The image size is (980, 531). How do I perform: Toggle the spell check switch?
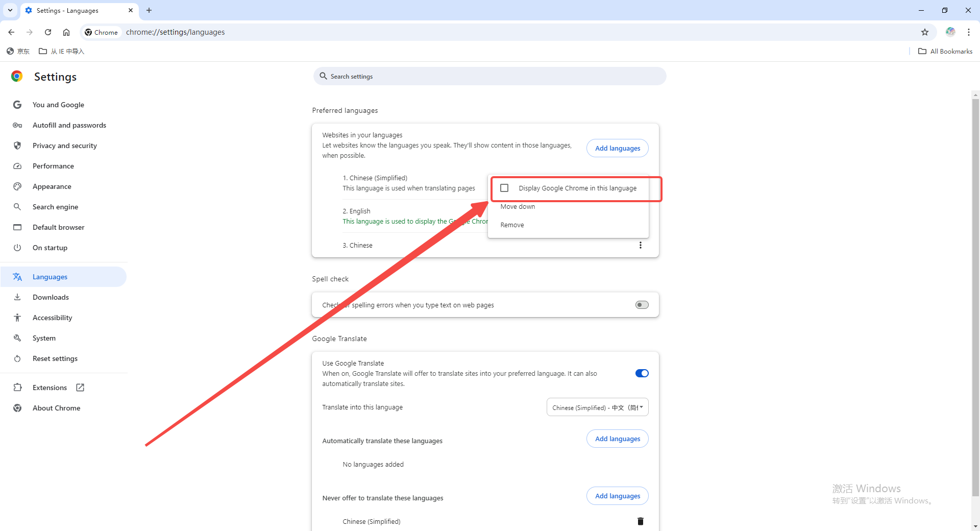(642, 305)
